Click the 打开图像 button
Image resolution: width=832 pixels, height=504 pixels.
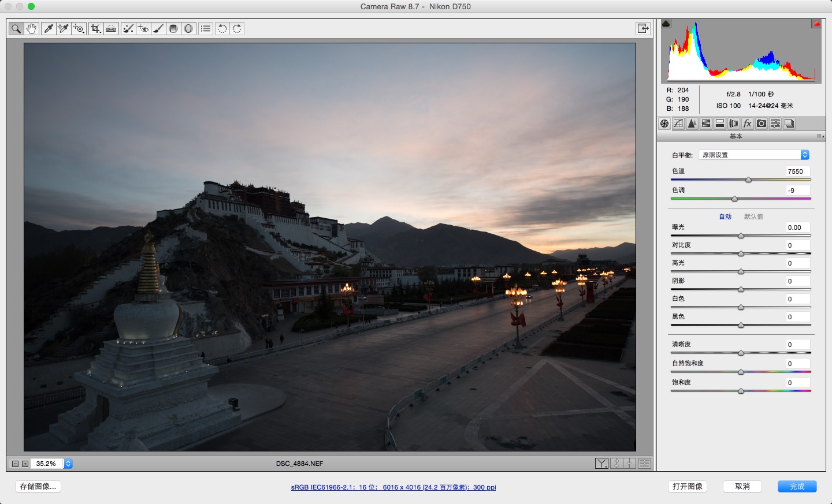688,487
